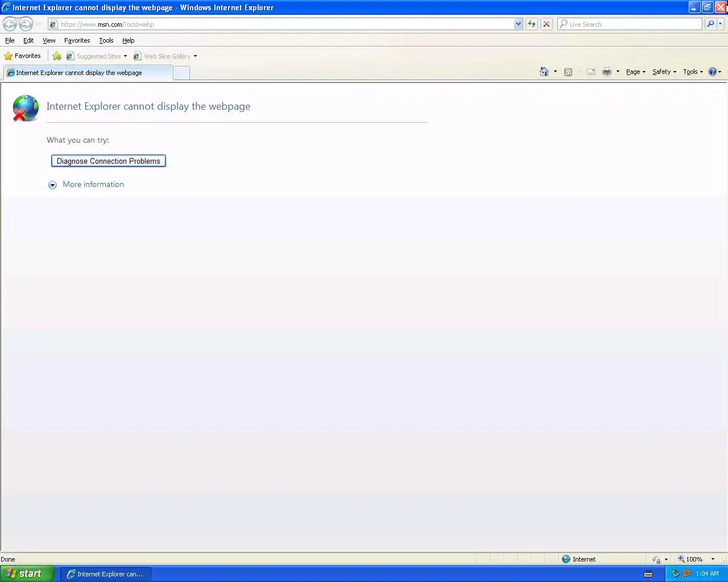Screen dimensions: 728x582
Task: Click the keyboard icon on taskbar
Action: 648,574
